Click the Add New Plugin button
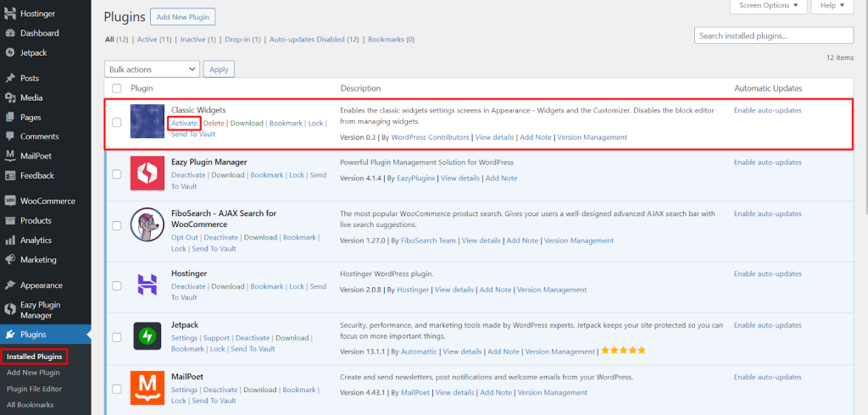This screenshot has width=868, height=415. point(183,17)
